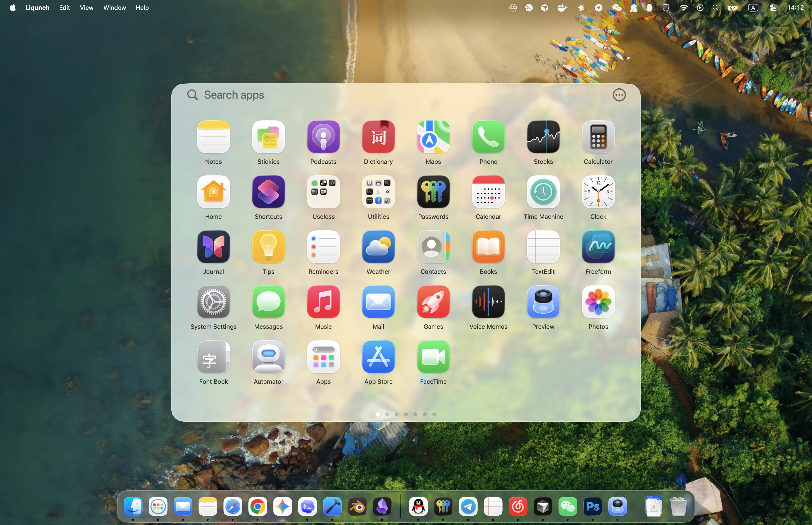Image resolution: width=812 pixels, height=525 pixels.
Task: Open FaceTime app
Action: click(433, 357)
